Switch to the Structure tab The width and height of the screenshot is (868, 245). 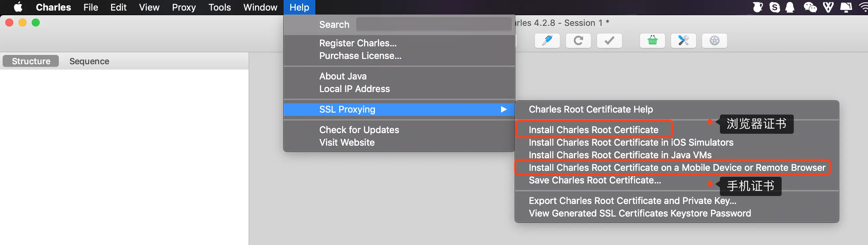31,61
